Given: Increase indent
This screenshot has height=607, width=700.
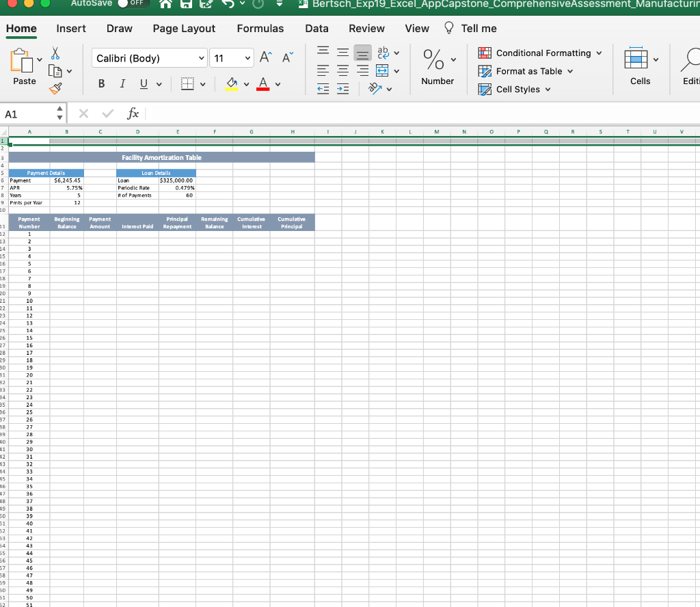Looking at the screenshot, I should [343, 89].
